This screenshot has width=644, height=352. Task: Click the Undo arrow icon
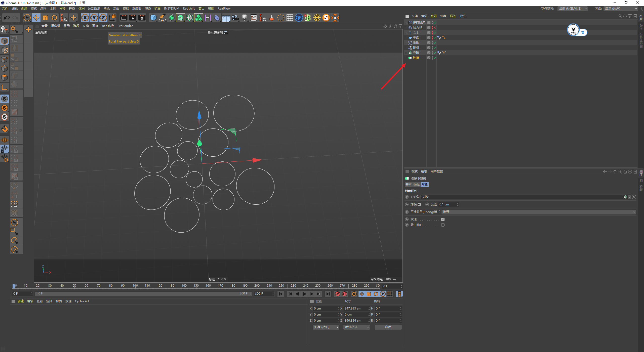tap(7, 18)
